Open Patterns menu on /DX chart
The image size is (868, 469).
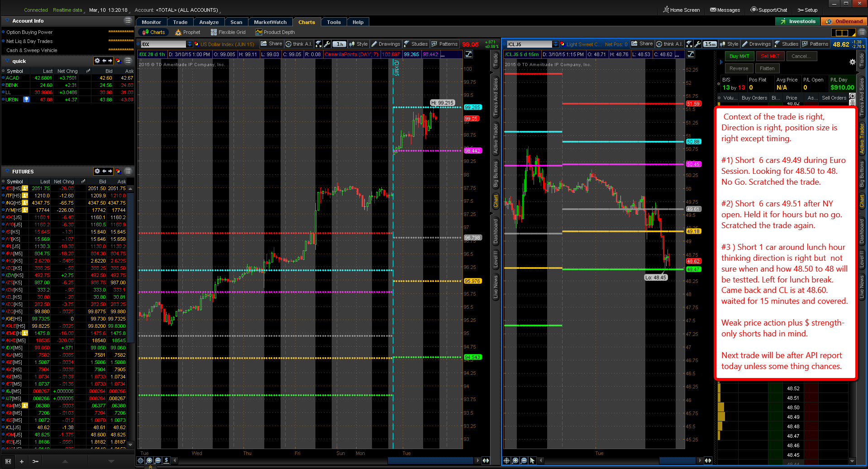pos(445,44)
